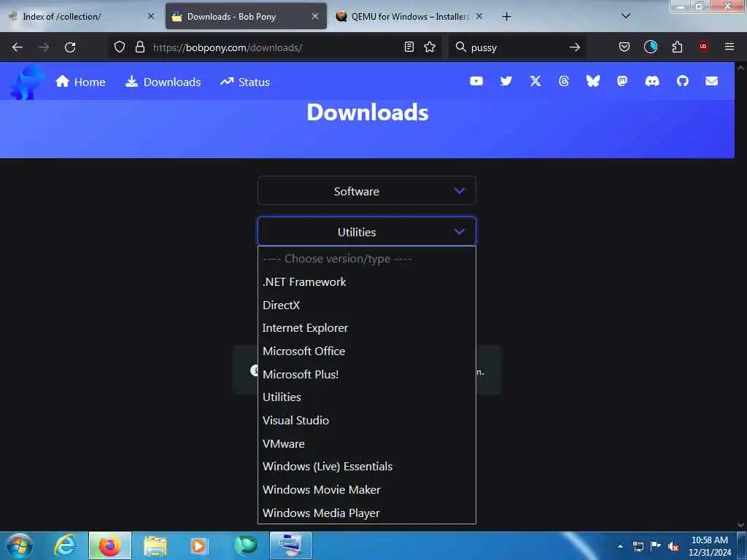
Task: Open the Twitter bird icon link
Action: click(x=506, y=82)
